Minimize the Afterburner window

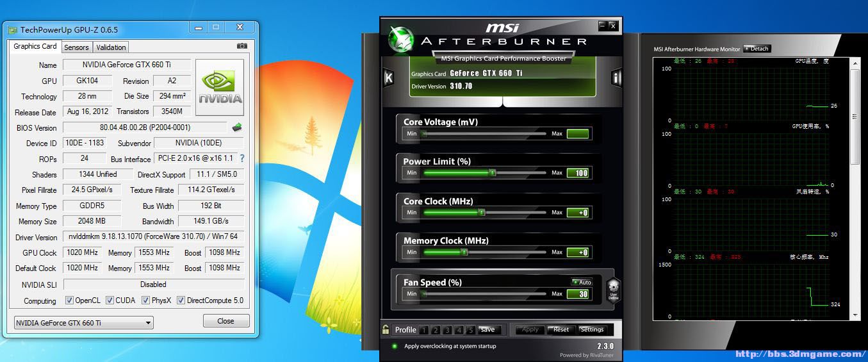pyautogui.click(x=602, y=26)
